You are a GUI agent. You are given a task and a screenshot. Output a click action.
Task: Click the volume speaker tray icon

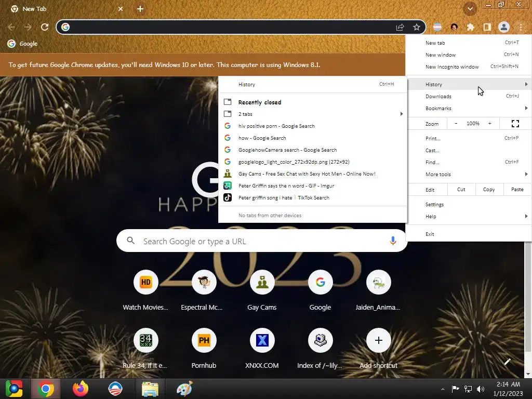pos(481,389)
